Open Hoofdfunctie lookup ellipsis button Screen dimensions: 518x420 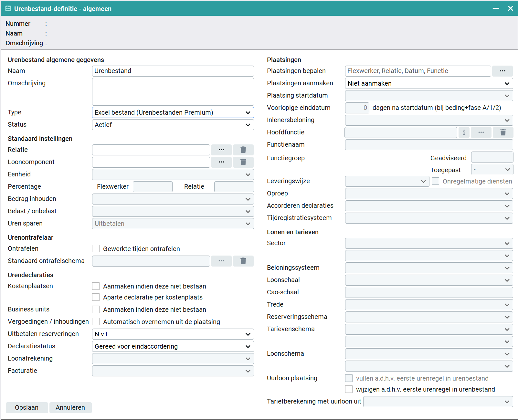click(x=481, y=132)
